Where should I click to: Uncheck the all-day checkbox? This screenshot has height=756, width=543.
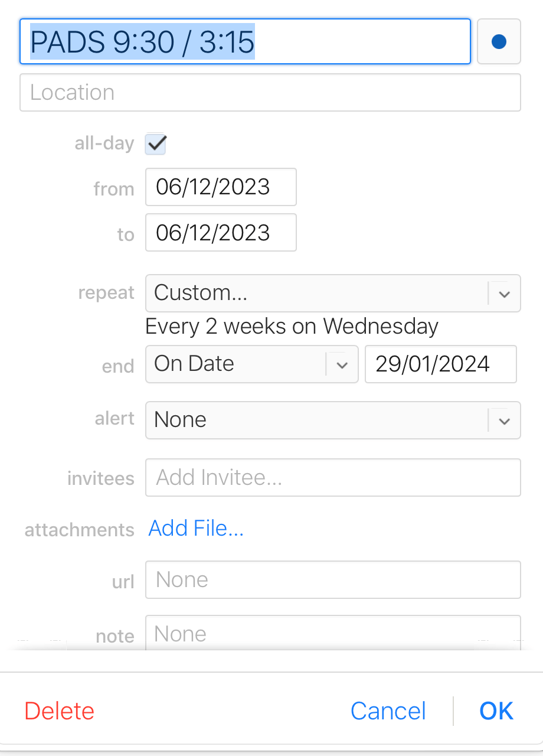(x=156, y=144)
